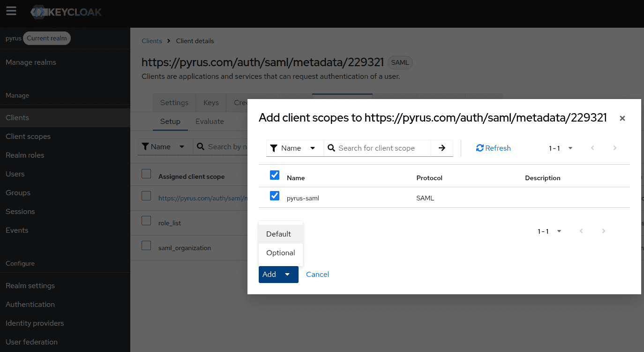This screenshot has width=644, height=352.
Task: Close the Add client scopes dialog
Action: tap(622, 118)
